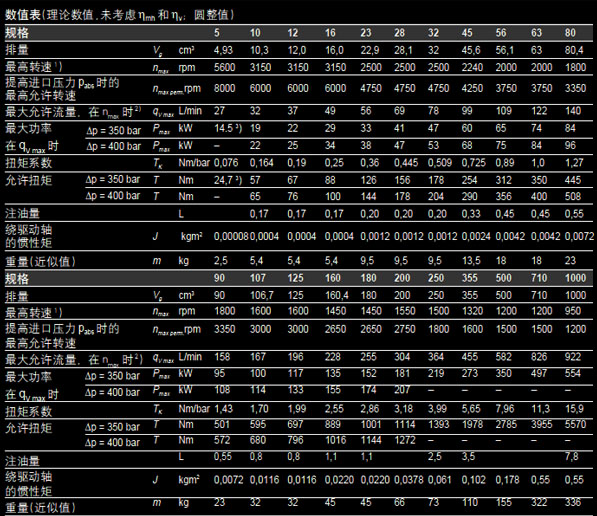Viewport: 597px width, 516px height.
Task: Select the inertia value 0,0378
Action: click(x=409, y=480)
